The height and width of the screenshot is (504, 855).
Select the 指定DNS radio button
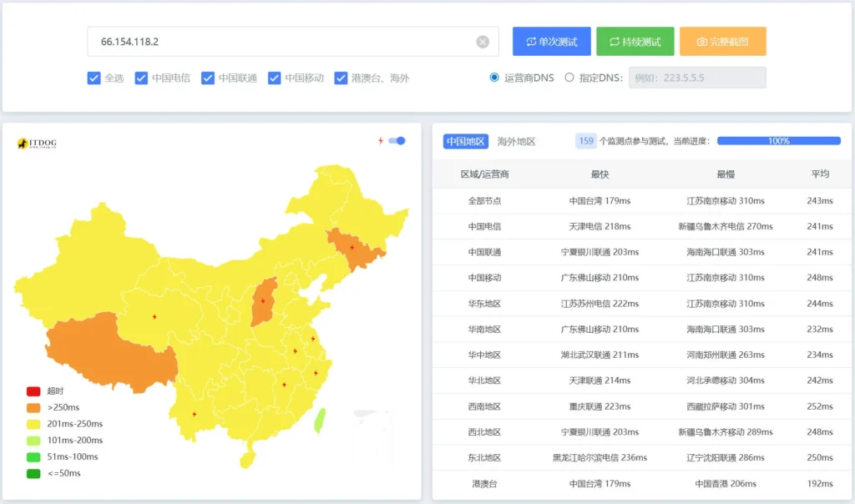[569, 78]
